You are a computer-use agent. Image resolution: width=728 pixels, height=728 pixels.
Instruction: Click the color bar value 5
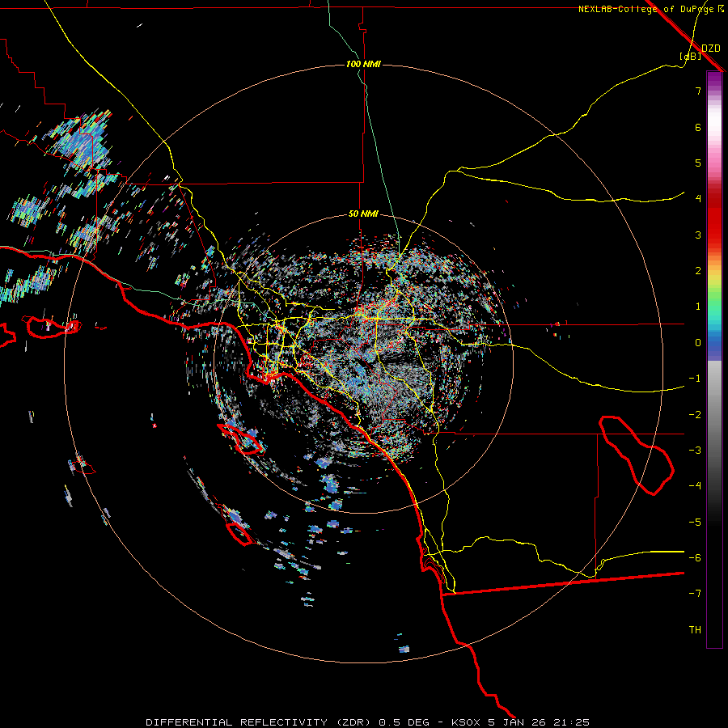click(698, 163)
